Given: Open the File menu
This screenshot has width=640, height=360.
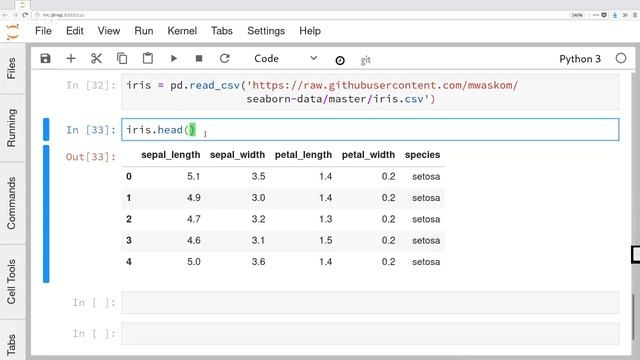Looking at the screenshot, I should point(43,31).
